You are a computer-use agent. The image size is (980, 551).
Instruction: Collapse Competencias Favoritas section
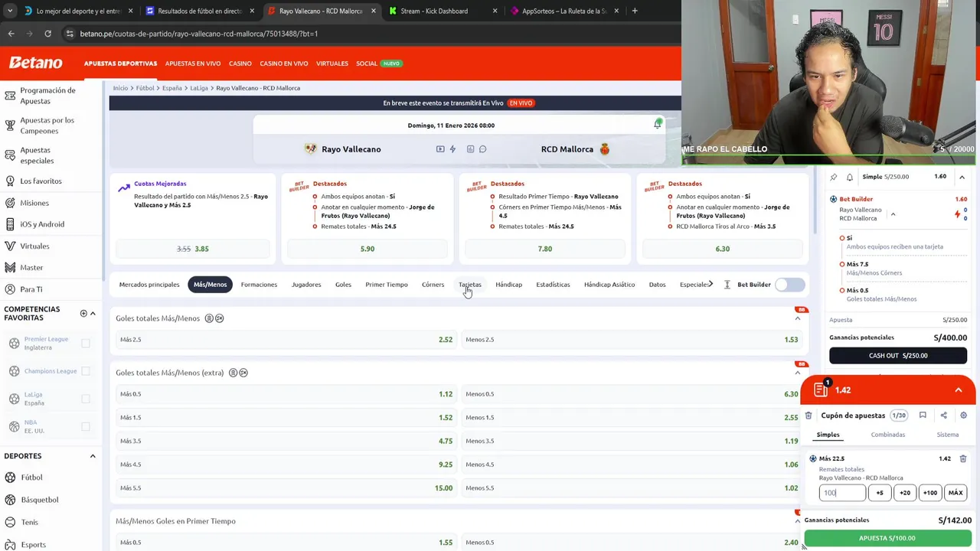[x=93, y=313]
